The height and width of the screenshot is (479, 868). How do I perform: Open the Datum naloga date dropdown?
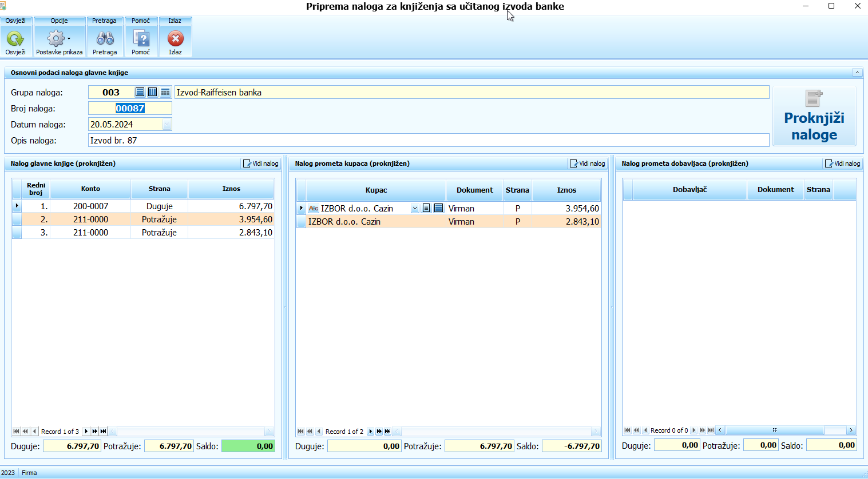(167, 125)
